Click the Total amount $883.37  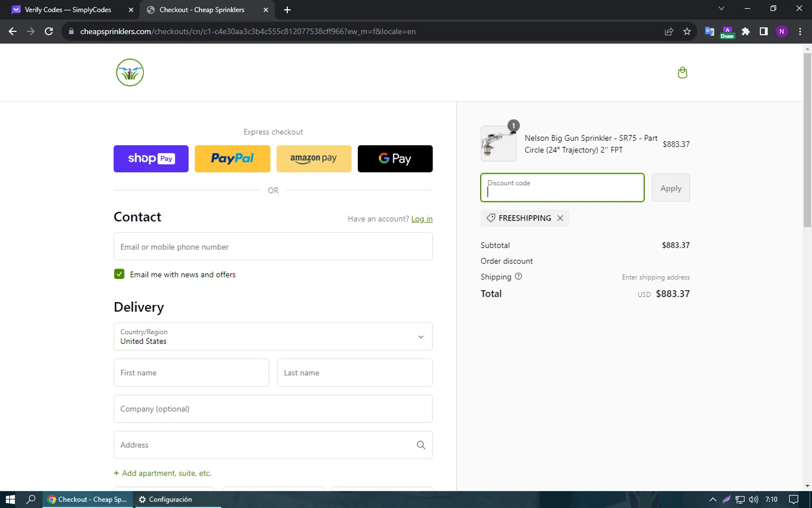(x=673, y=294)
